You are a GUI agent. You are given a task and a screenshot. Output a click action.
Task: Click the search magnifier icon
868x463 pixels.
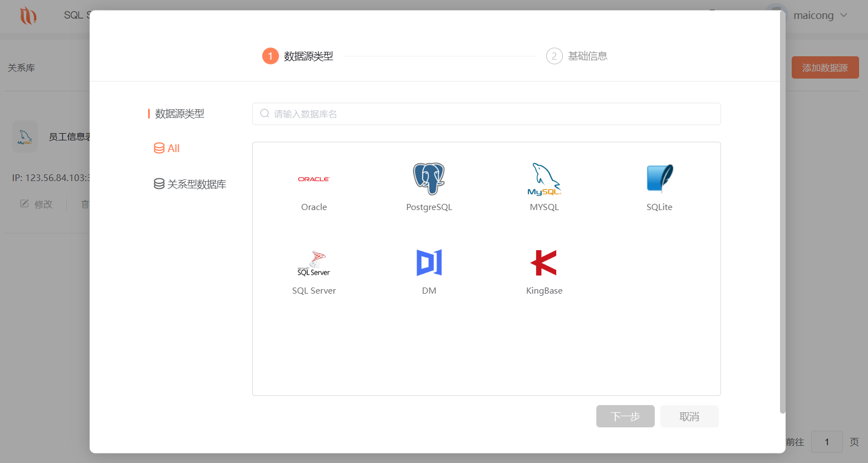point(264,114)
